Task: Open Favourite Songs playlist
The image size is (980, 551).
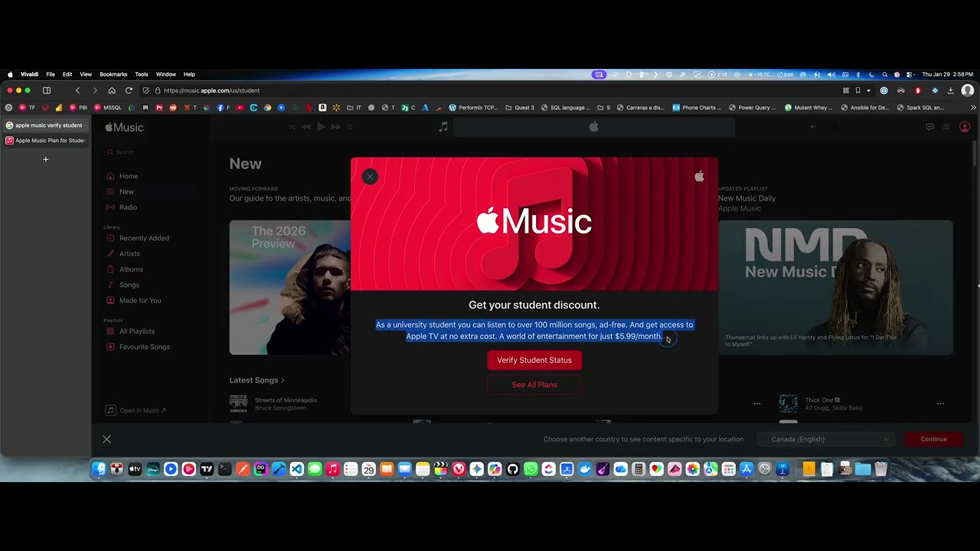Action: (138, 347)
